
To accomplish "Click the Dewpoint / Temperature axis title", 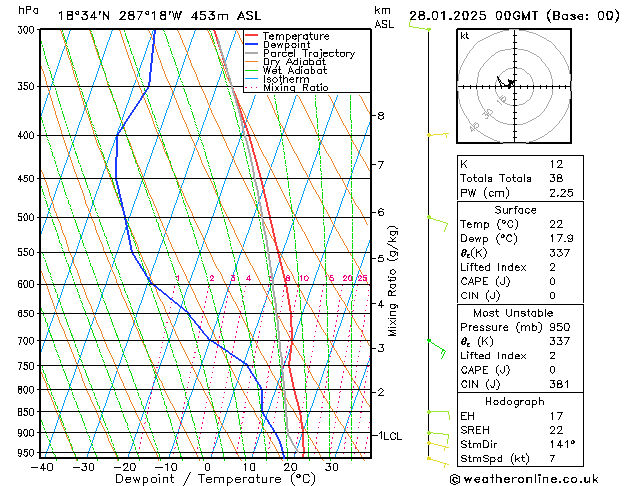I will 216,479.
